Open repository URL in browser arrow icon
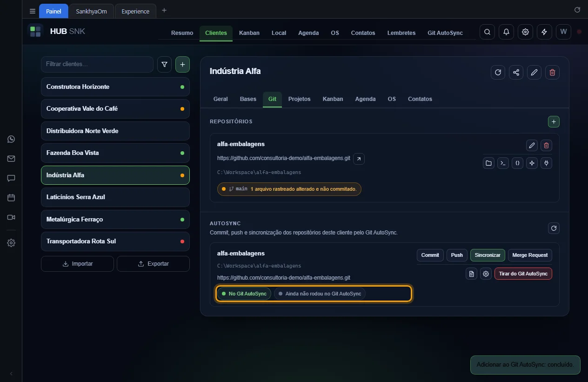This screenshot has height=382, width=588. tap(359, 159)
